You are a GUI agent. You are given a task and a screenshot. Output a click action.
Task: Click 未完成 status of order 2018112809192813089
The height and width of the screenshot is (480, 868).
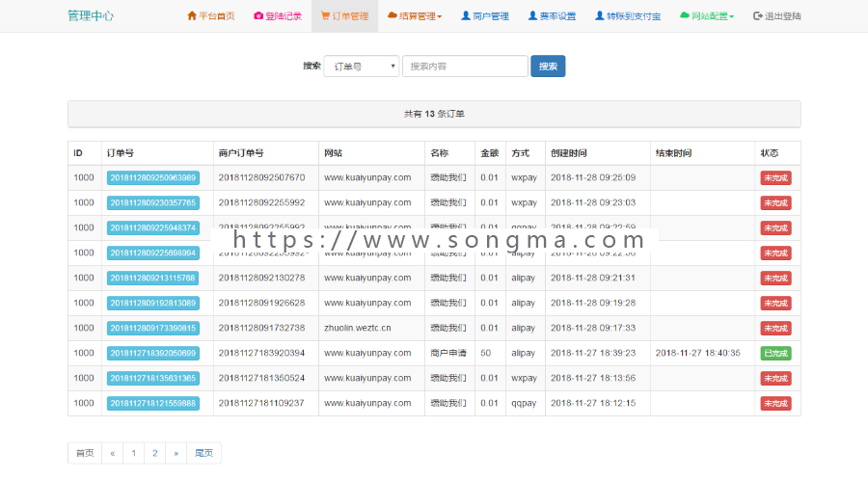click(775, 303)
